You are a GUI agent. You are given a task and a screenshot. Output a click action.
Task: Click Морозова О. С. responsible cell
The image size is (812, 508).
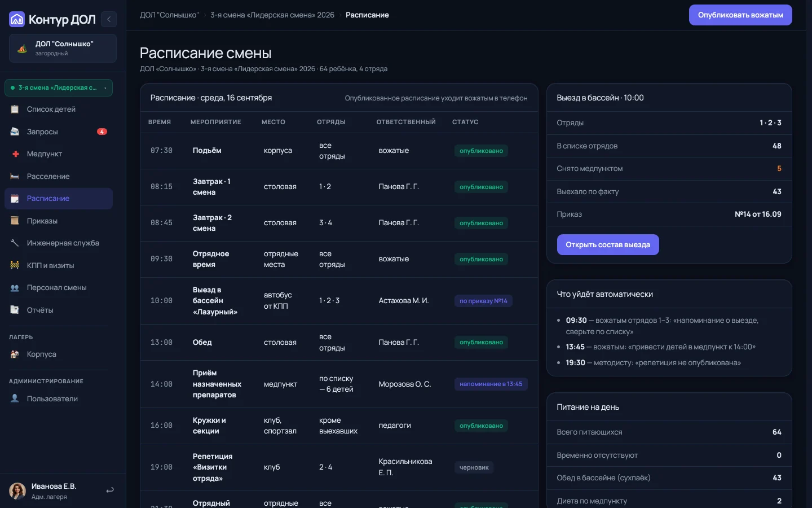pos(405,384)
